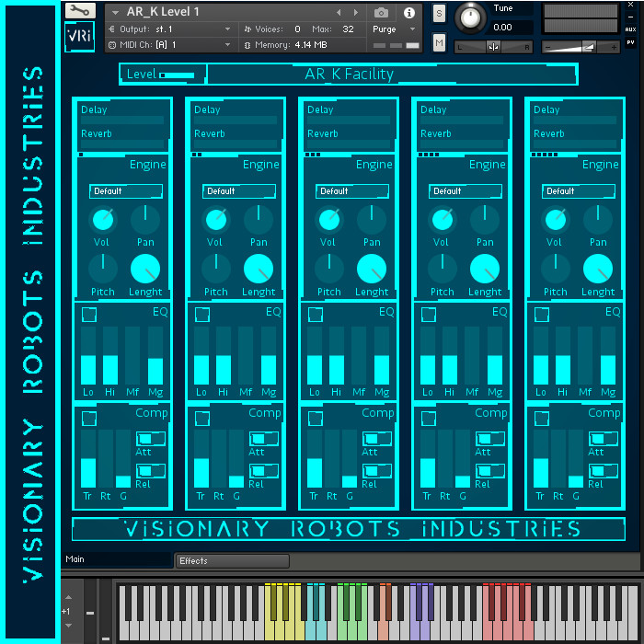Mute the instrument with the M button
The height and width of the screenshot is (644, 644).
point(439,42)
